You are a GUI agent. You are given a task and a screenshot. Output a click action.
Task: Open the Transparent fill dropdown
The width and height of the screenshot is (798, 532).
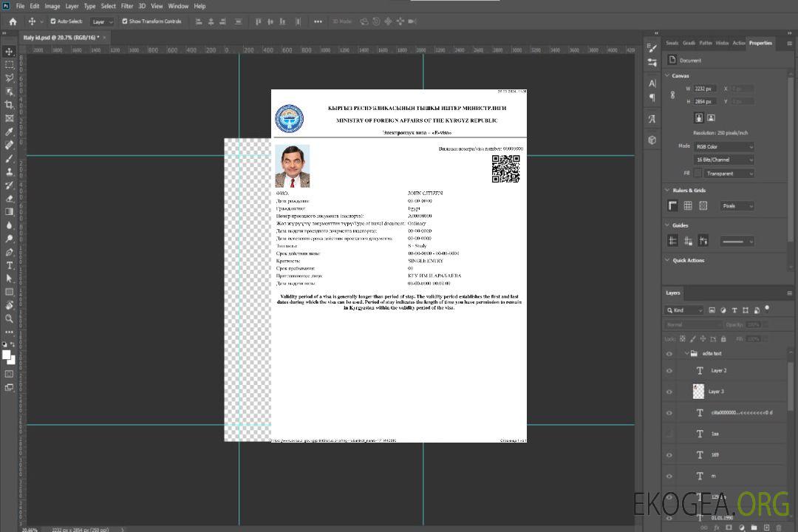pos(729,174)
